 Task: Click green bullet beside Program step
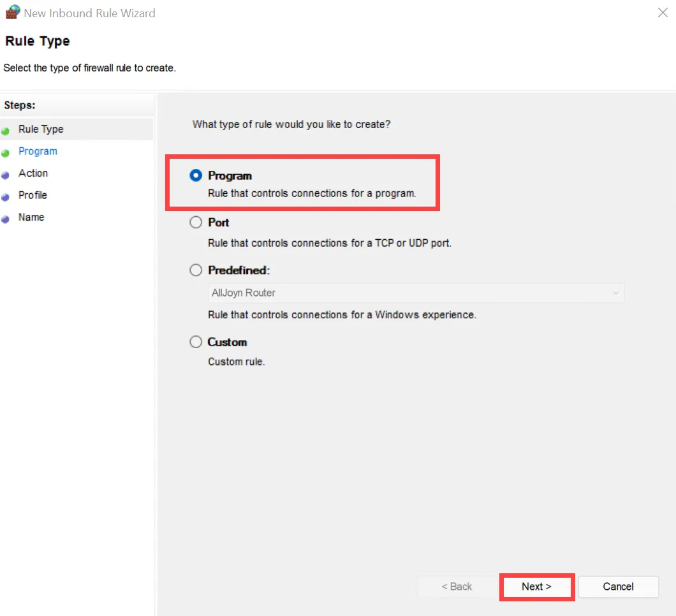5,153
